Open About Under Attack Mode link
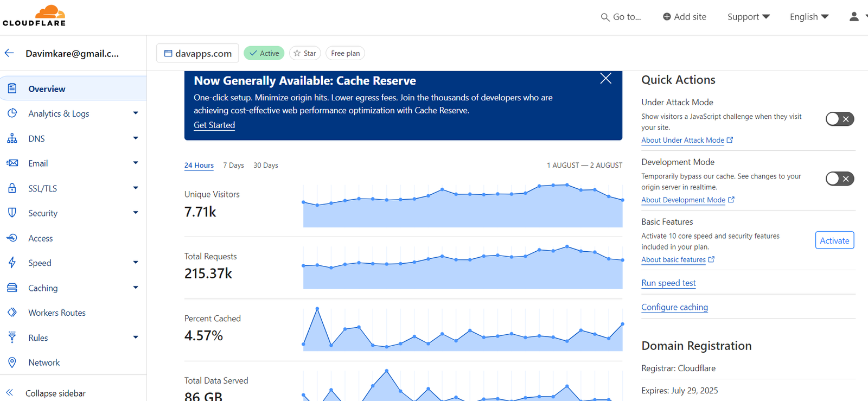 tap(682, 140)
